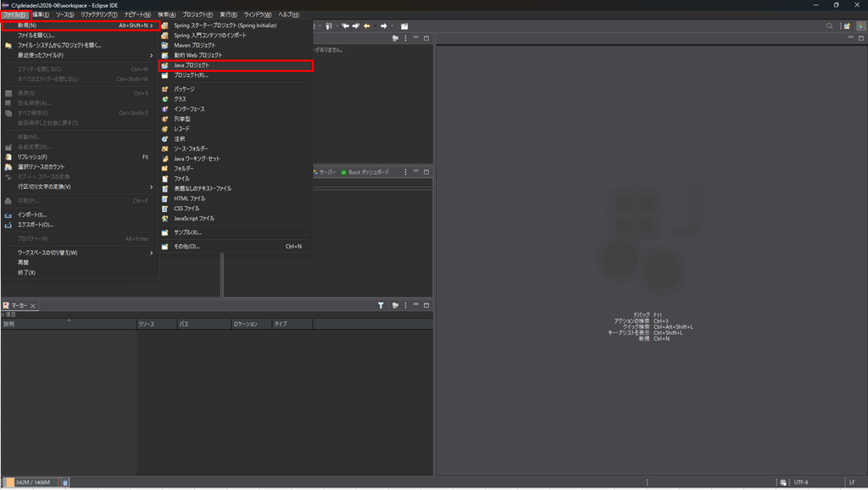Screen dimensions: 868x490
Task: Click the クラス green circle icon
Action: (165, 99)
